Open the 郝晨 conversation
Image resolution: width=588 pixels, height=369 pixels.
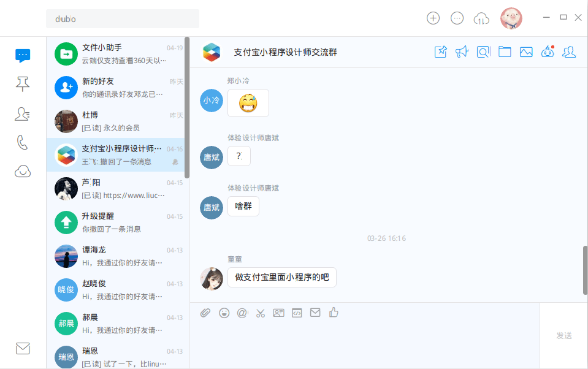(x=116, y=324)
